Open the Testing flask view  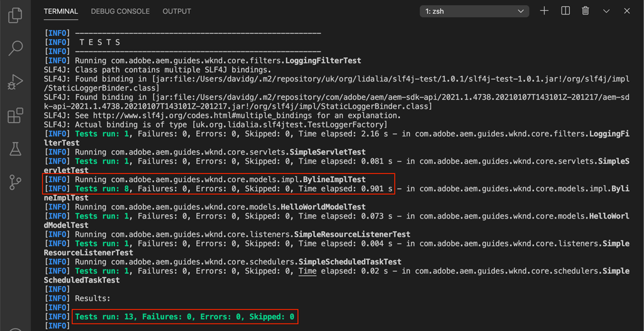(15, 149)
